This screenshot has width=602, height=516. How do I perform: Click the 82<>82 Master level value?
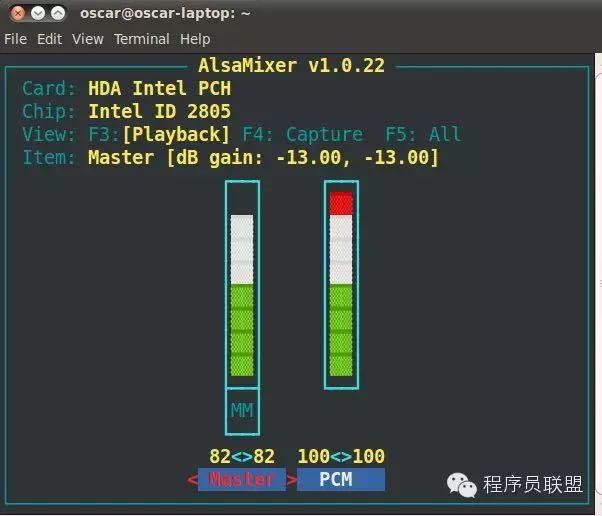[242, 456]
